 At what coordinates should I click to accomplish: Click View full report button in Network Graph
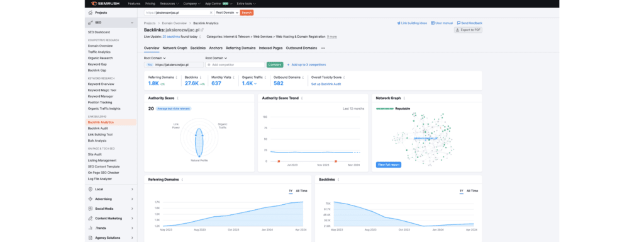(x=388, y=164)
